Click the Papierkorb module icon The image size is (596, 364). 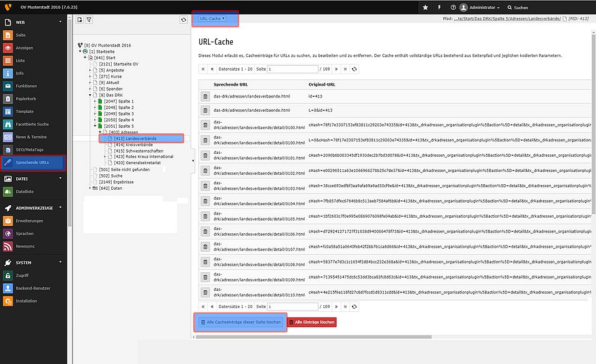(7, 99)
